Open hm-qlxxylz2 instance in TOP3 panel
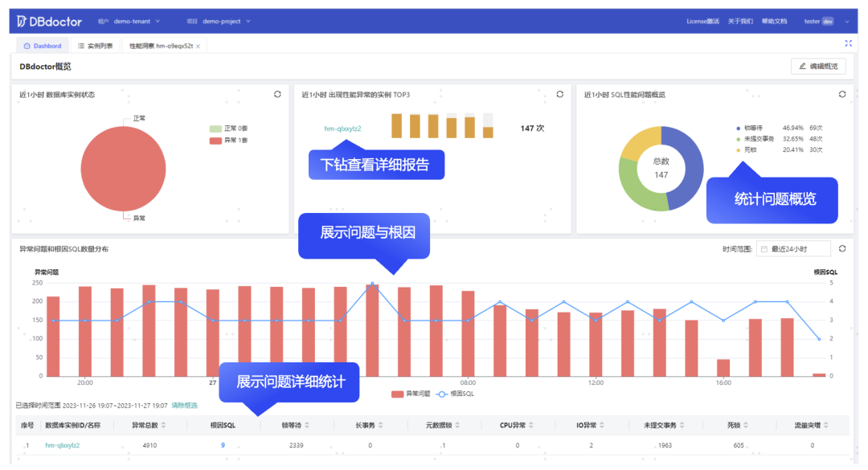The height and width of the screenshot is (470, 868). tap(342, 129)
